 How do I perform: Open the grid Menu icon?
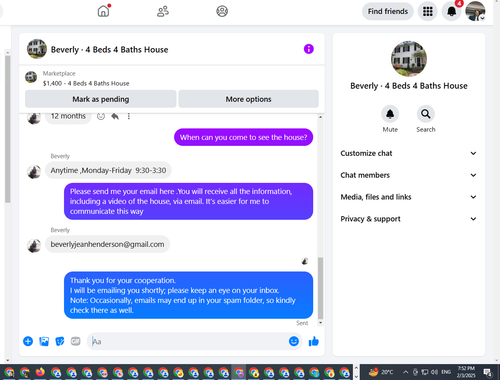pyautogui.click(x=428, y=11)
